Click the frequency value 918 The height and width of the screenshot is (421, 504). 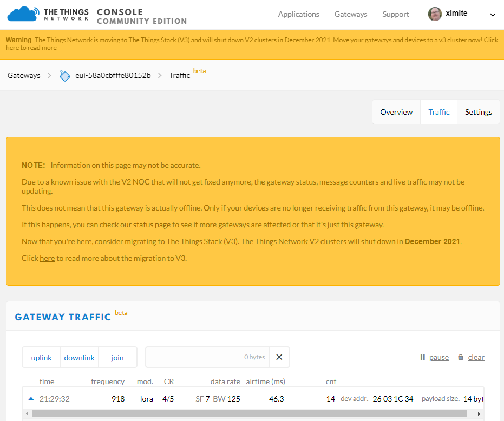pos(118,399)
